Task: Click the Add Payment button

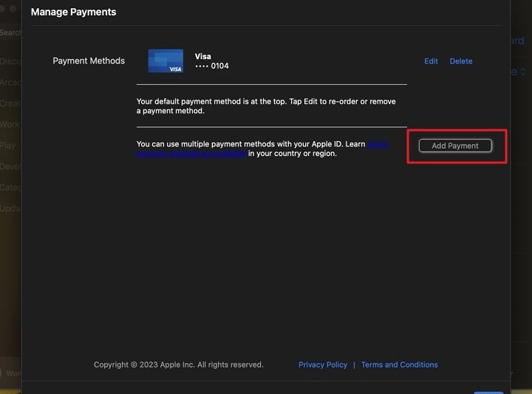Action: (455, 146)
